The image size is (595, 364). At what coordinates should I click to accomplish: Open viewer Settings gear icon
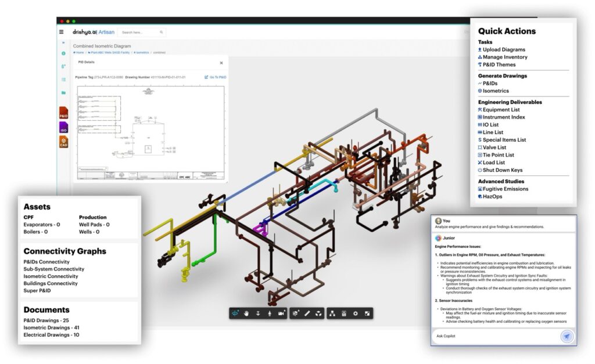click(x=355, y=313)
